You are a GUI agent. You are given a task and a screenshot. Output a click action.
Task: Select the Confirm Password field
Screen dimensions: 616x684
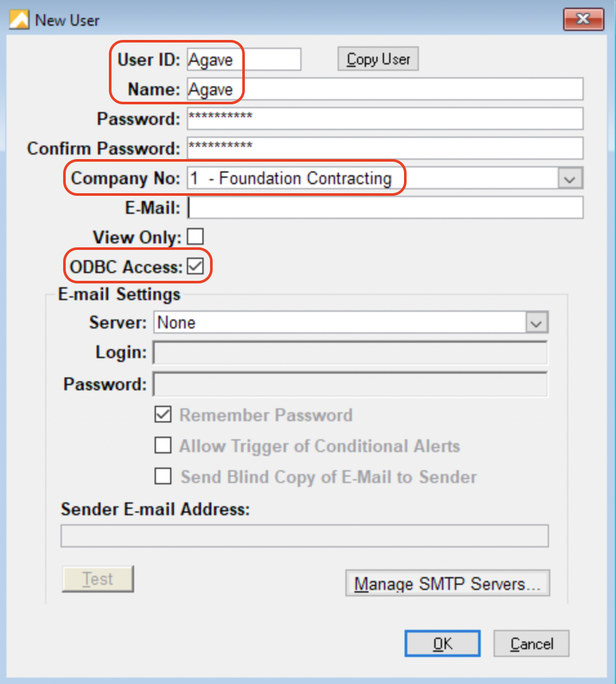[x=385, y=147]
